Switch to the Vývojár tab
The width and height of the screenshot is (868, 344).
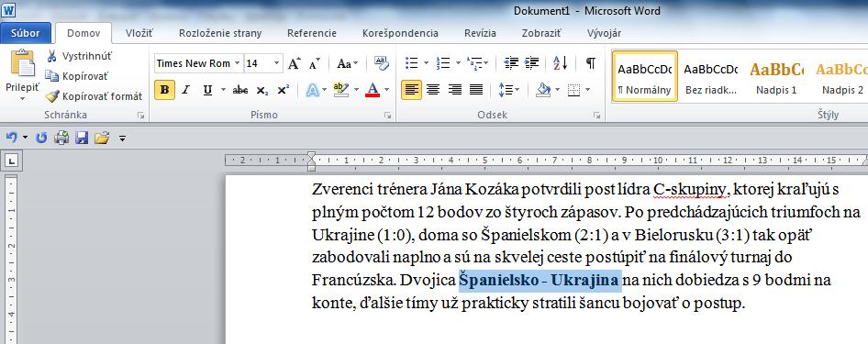pyautogui.click(x=604, y=33)
